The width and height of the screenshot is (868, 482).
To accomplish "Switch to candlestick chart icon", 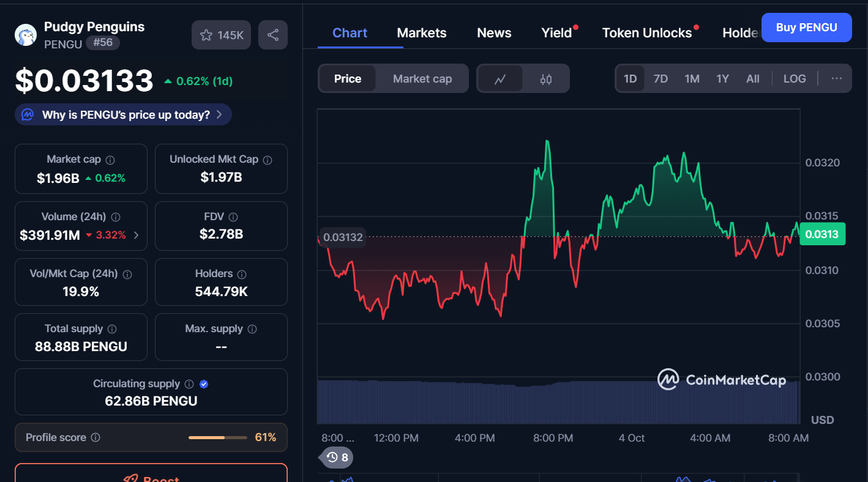I will click(546, 79).
